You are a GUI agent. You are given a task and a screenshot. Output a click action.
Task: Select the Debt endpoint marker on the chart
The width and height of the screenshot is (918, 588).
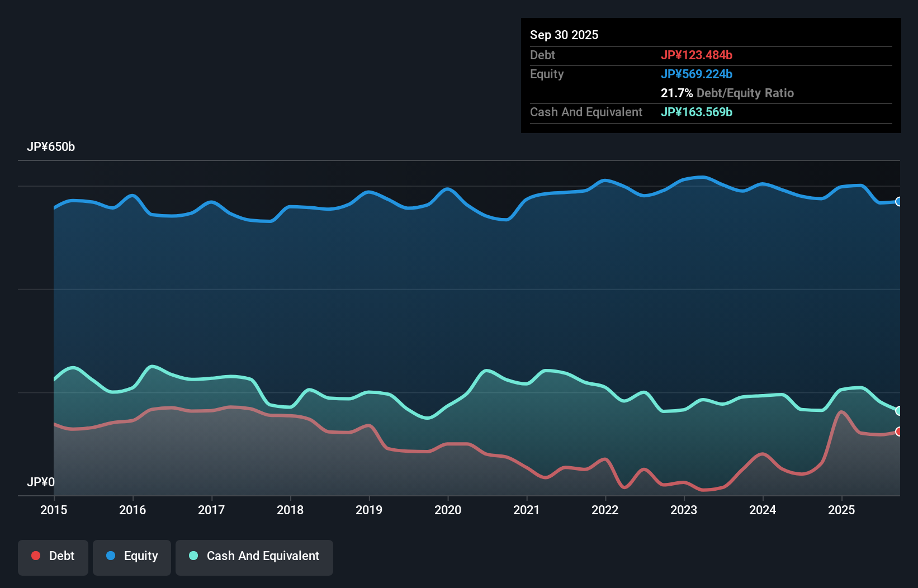tap(899, 431)
